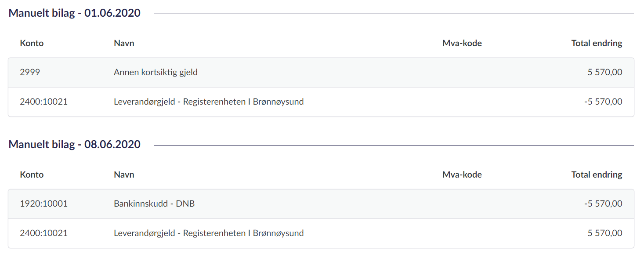644x262 pixels.
Task: Click Konto column header in 08.06.2020 table
Action: click(x=32, y=175)
